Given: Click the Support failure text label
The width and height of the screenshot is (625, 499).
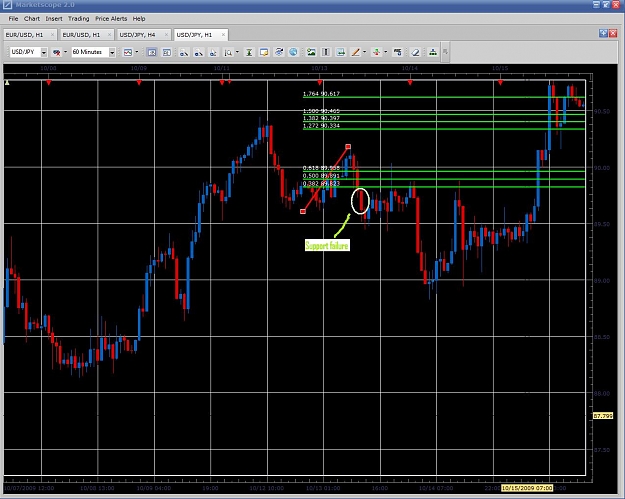Looking at the screenshot, I should pos(327,246).
